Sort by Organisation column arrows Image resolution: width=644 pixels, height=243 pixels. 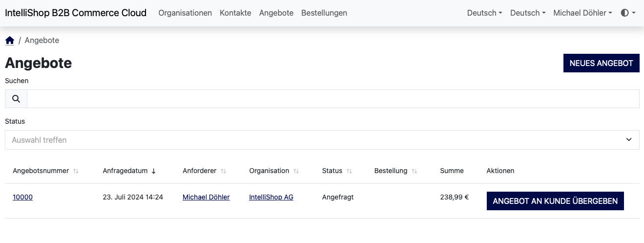296,171
